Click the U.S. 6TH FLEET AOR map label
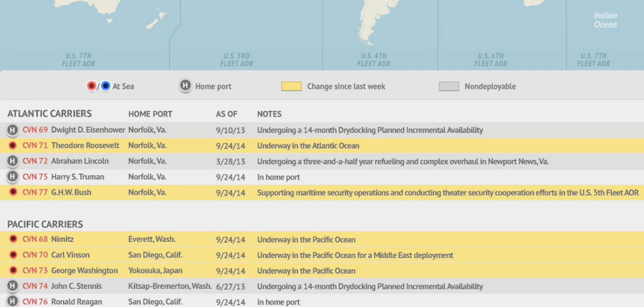The height and width of the screenshot is (307, 644). pos(491,60)
